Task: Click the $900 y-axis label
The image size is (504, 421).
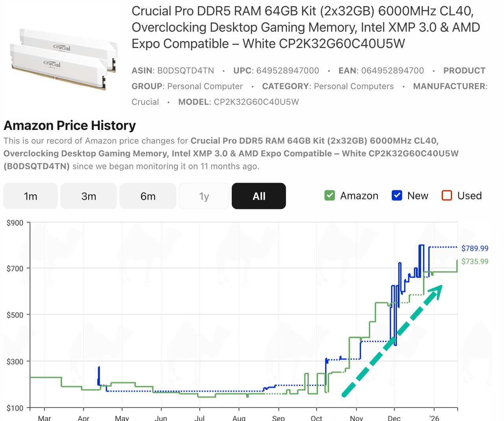Action: coord(15,223)
